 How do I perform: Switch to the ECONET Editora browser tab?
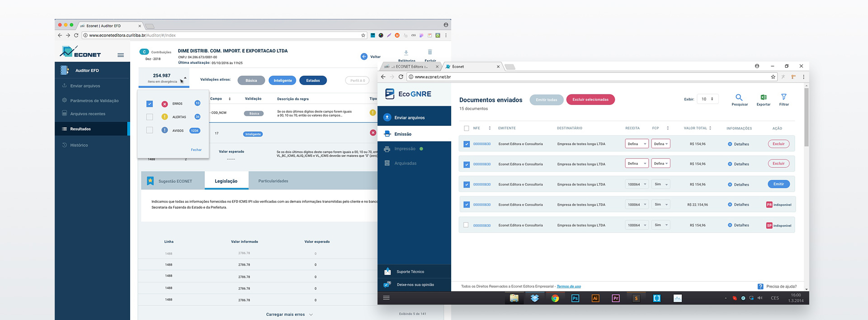(x=410, y=67)
